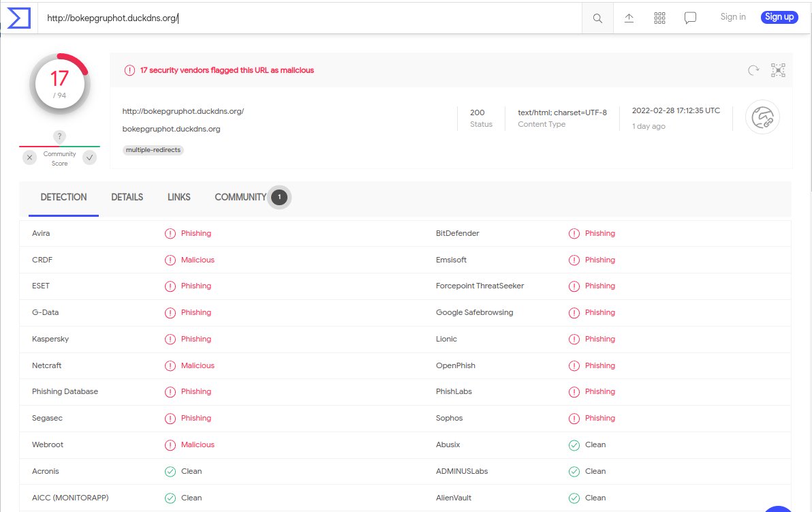Vote harmless with the check community button
Screen dimensions: 812x512
(90, 157)
